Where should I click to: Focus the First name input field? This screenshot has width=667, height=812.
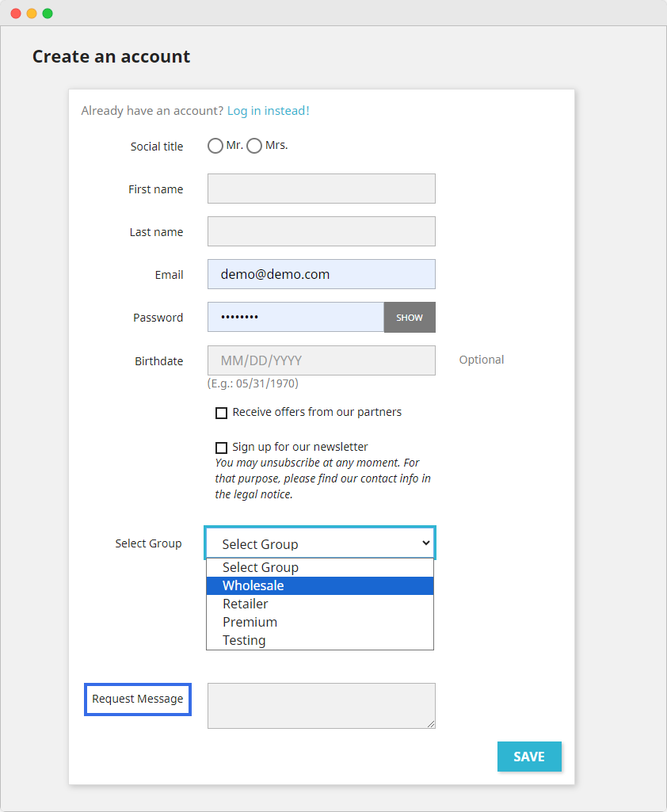(321, 189)
